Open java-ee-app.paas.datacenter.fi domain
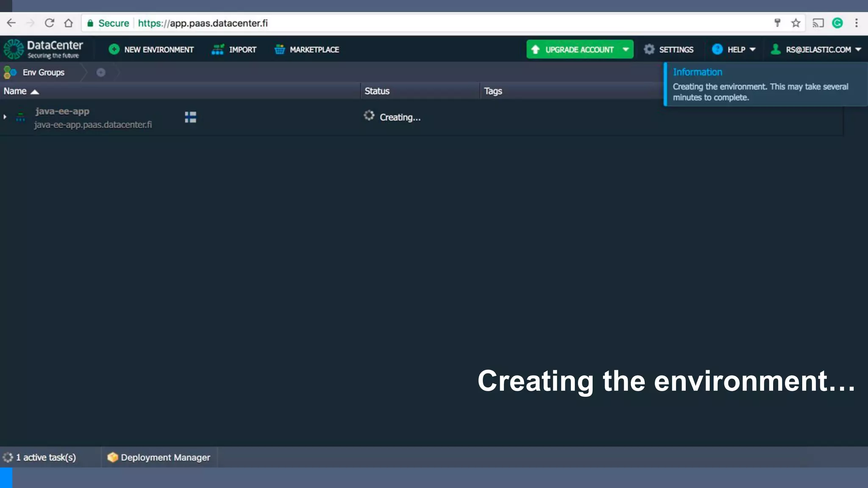The width and height of the screenshot is (868, 488). 93,125
